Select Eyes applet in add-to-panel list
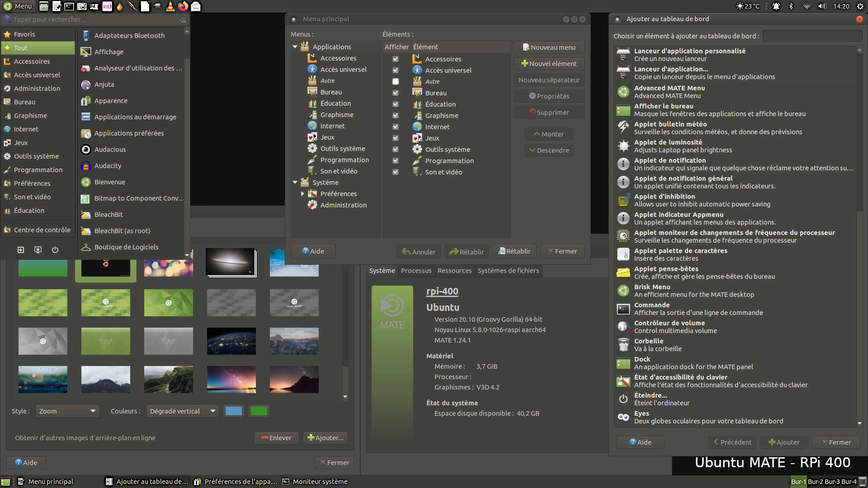Screen dimensions: 868x488 point(736,417)
